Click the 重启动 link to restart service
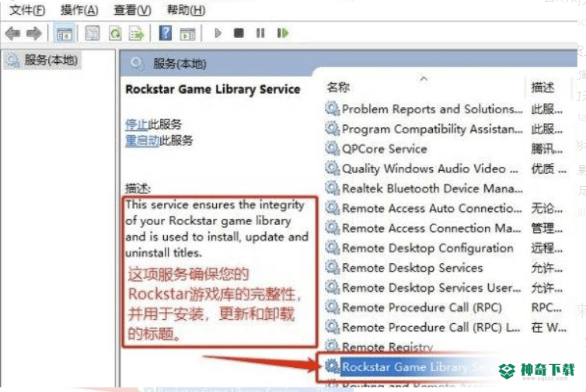This screenshot has width=586, height=392. [x=142, y=140]
